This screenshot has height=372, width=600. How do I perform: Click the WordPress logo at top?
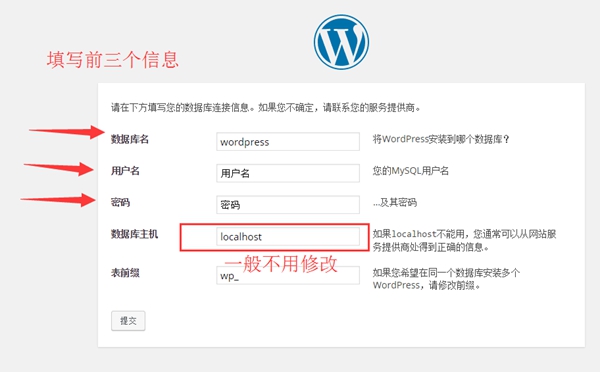(341, 42)
